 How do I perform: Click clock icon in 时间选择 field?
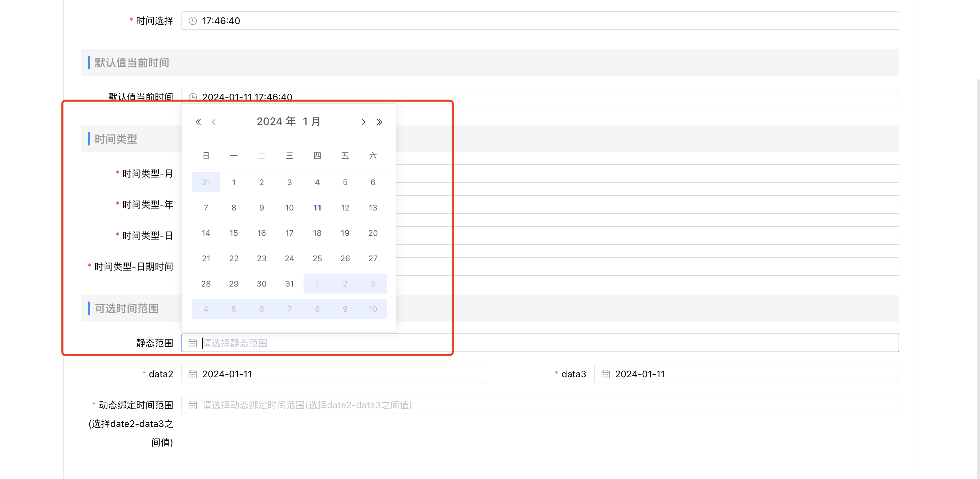(x=193, y=21)
